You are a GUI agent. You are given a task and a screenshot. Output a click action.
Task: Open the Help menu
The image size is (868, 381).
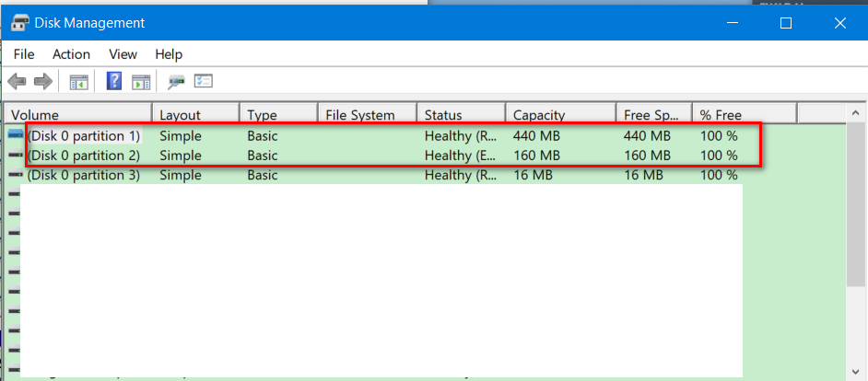tap(169, 54)
